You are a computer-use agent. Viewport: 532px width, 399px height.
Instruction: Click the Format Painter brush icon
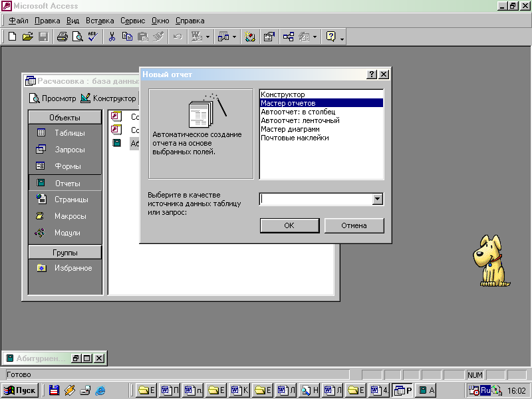click(x=158, y=37)
